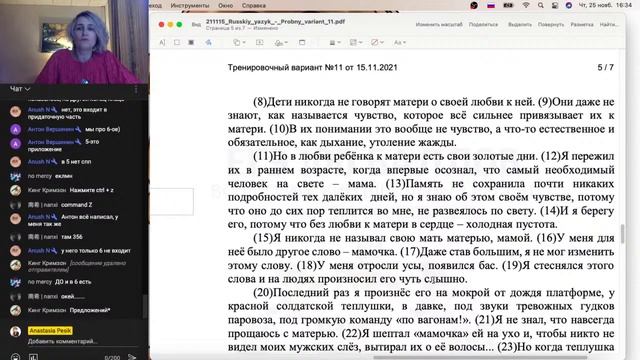
Task: Select the Sketch drawing tool
Action: click(209, 42)
